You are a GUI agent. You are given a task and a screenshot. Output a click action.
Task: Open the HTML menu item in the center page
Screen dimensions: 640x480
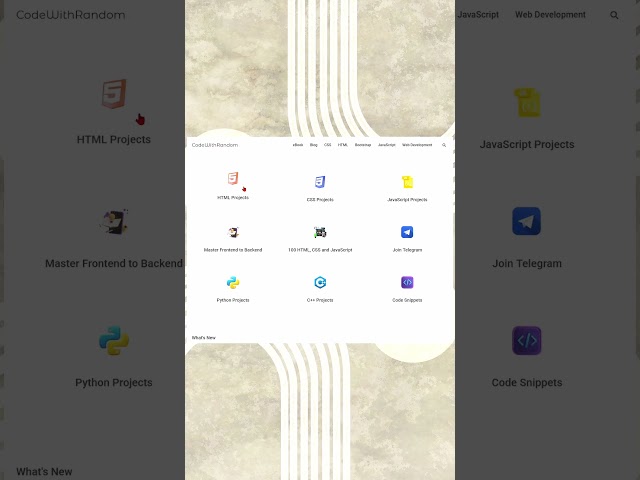pos(343,145)
